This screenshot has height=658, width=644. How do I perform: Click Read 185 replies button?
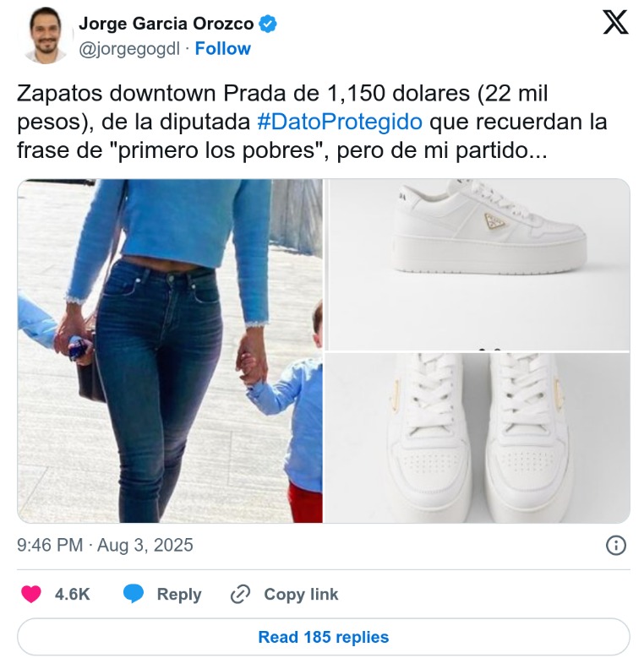(x=323, y=637)
